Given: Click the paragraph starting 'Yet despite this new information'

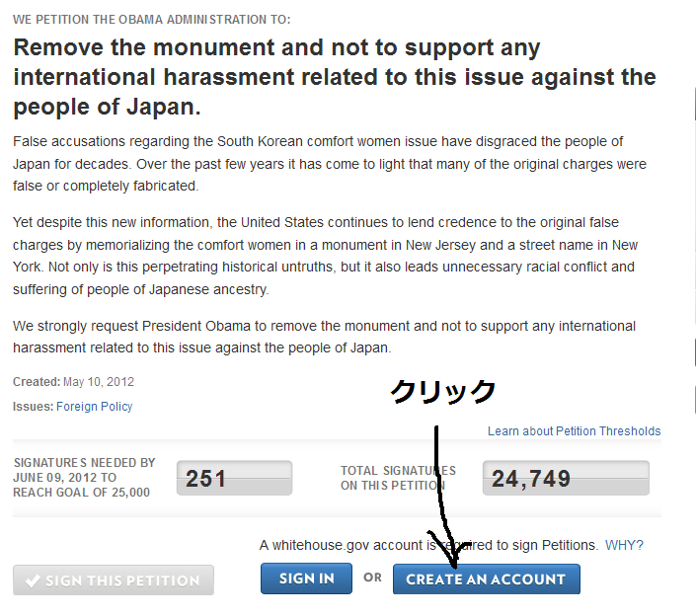Looking at the screenshot, I should click(326, 256).
